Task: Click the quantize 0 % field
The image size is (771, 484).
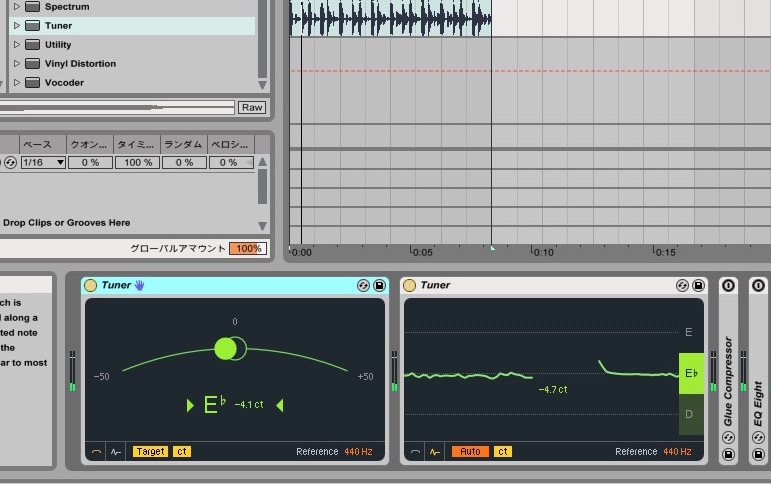Action: pos(90,162)
